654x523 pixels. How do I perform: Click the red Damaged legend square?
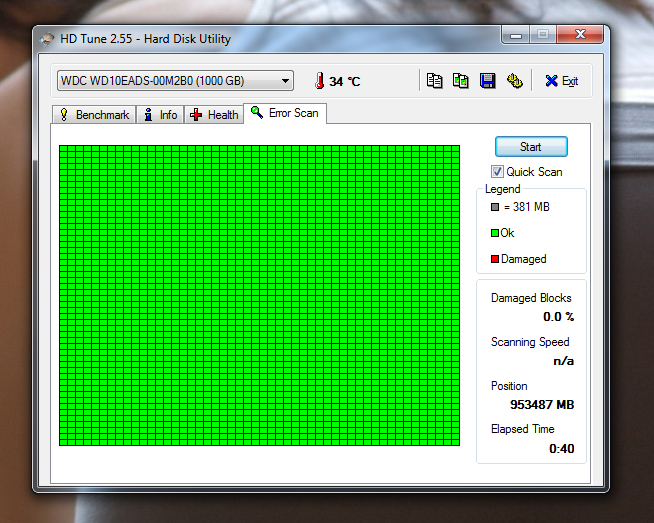(x=495, y=259)
